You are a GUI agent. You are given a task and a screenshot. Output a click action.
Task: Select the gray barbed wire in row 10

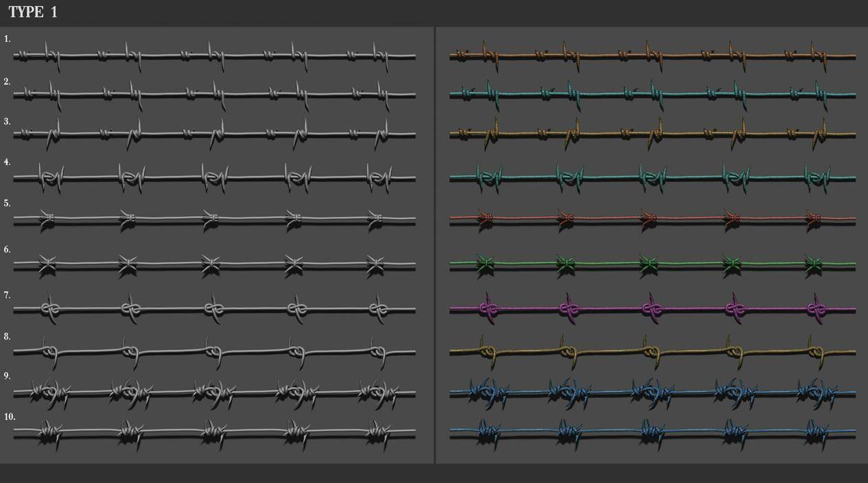pyautogui.click(x=214, y=432)
